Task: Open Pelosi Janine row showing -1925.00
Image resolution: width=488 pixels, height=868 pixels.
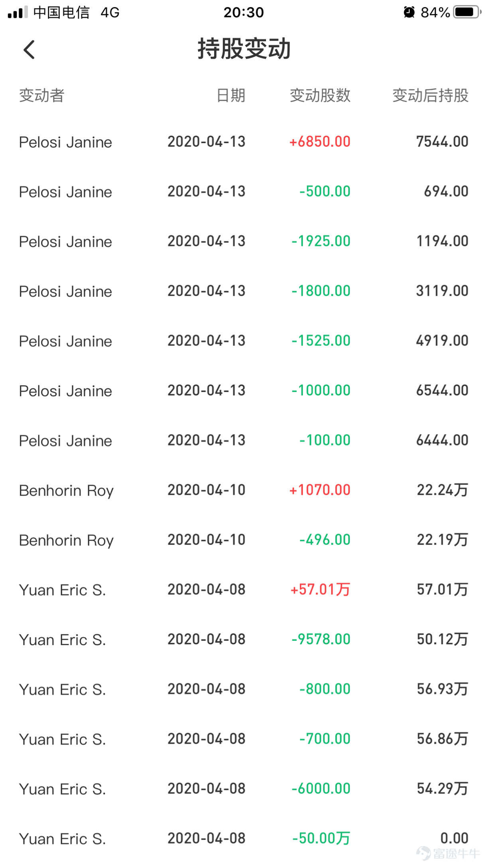Action: coord(244,241)
